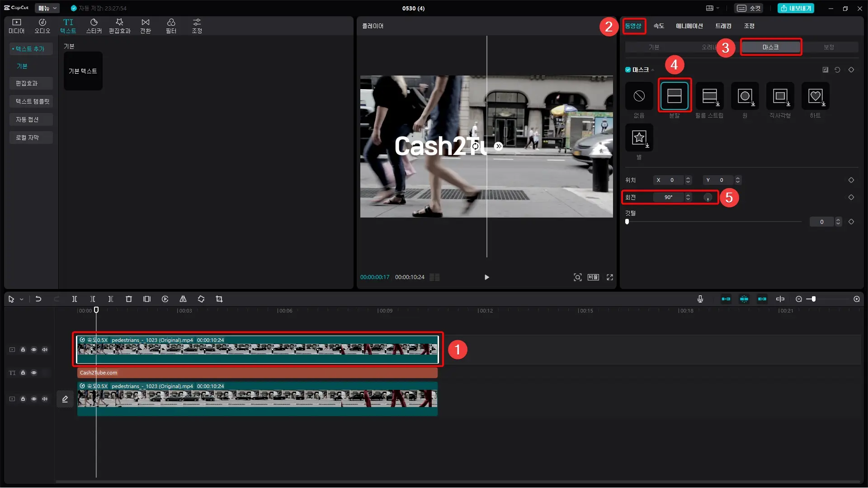Image resolution: width=868 pixels, height=488 pixels.
Task: Click the timeline zoom slider handle
Action: (813, 299)
